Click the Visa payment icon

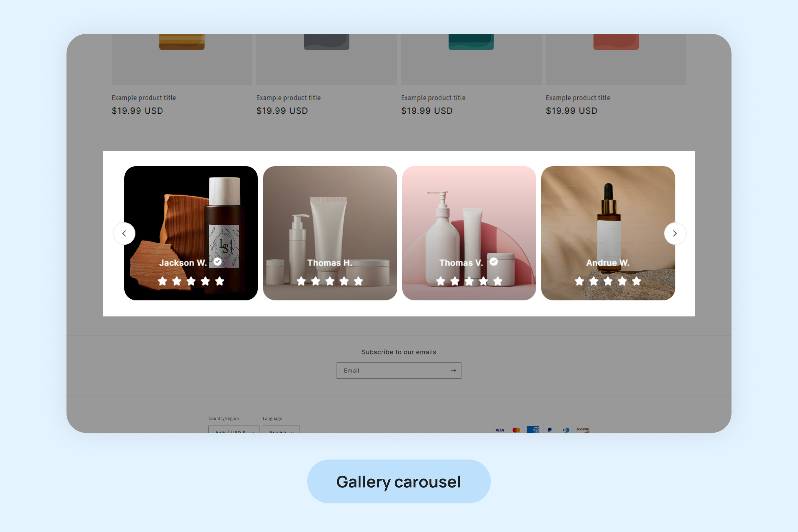[x=500, y=430]
